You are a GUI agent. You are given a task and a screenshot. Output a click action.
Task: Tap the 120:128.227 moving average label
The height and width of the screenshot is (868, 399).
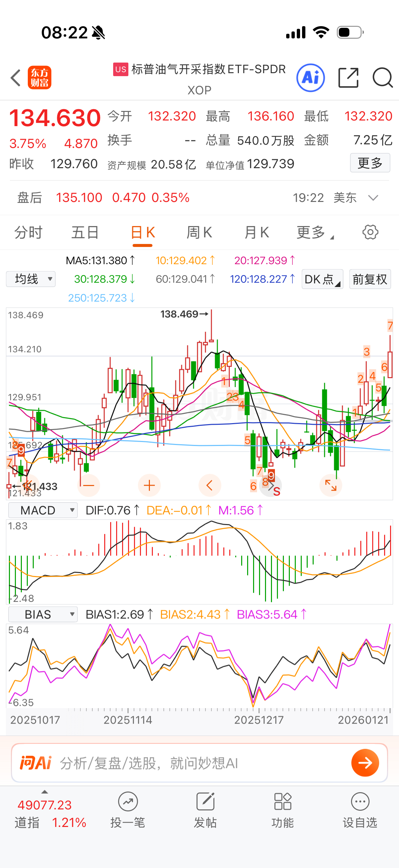(262, 279)
